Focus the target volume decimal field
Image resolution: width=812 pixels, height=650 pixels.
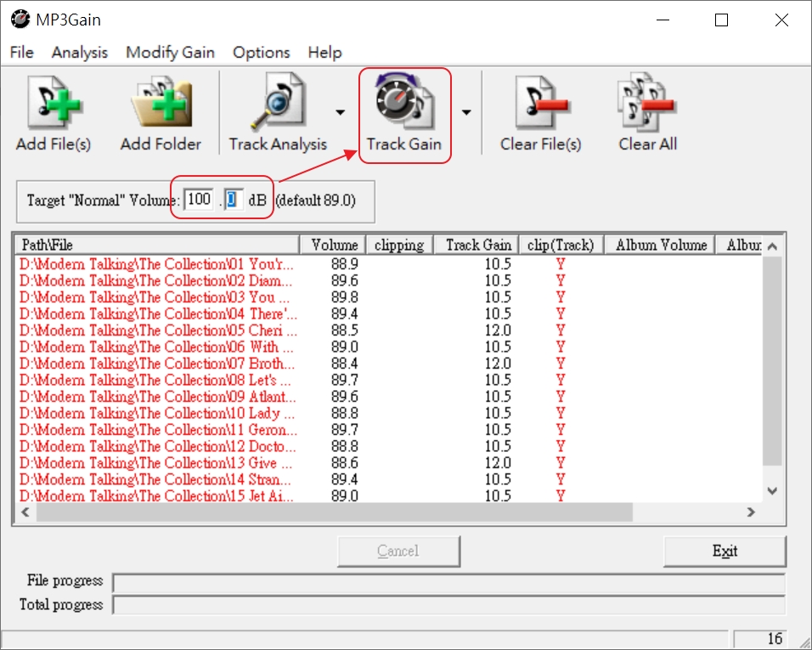tap(233, 200)
